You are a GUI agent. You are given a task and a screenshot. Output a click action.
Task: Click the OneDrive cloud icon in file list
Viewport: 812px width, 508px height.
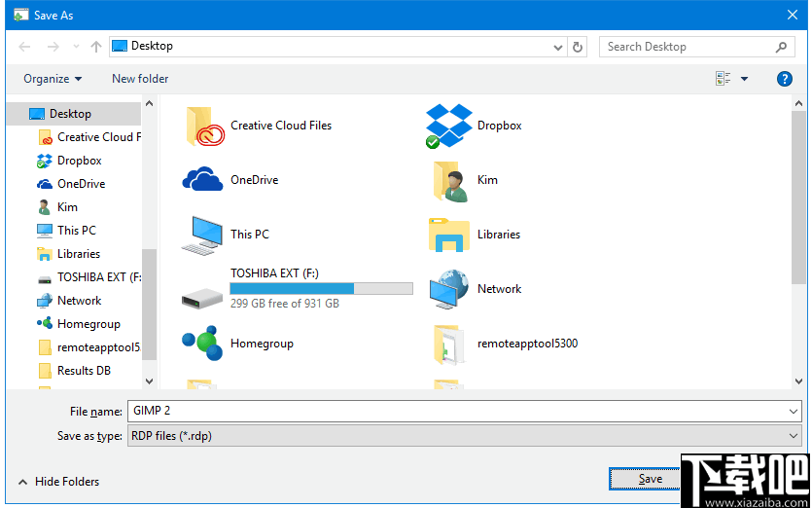(x=202, y=179)
